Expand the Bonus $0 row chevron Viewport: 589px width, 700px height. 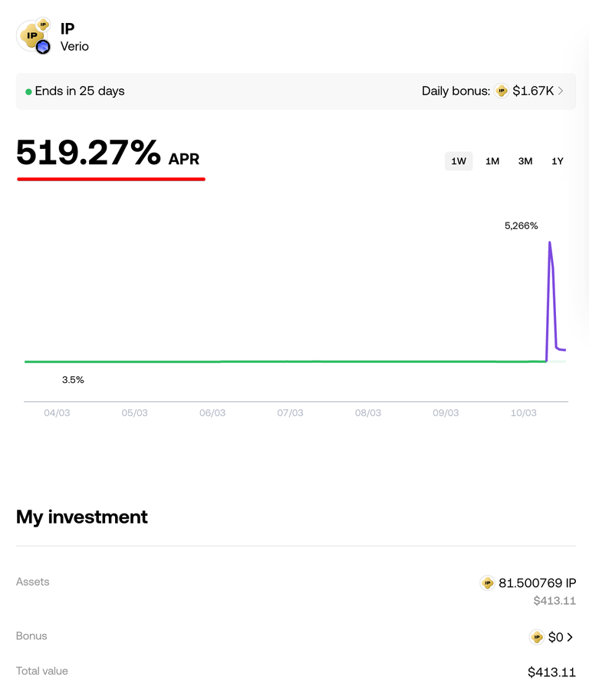click(x=570, y=637)
